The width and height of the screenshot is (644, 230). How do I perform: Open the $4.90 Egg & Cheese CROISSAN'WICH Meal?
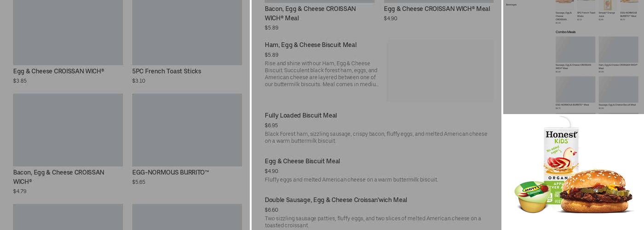(x=437, y=9)
